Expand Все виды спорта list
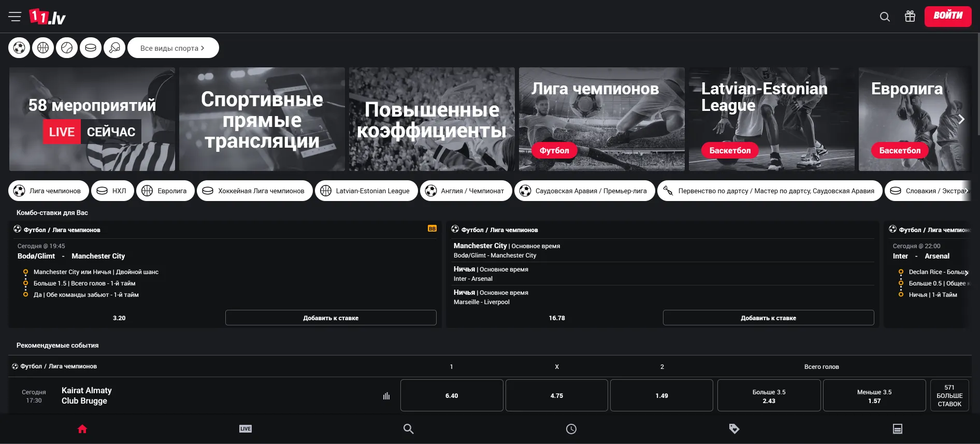The width and height of the screenshot is (980, 444). point(173,48)
